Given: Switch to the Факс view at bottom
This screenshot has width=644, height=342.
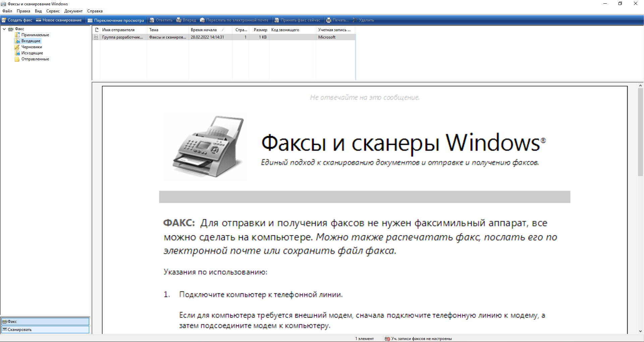Looking at the screenshot, I should [x=45, y=321].
